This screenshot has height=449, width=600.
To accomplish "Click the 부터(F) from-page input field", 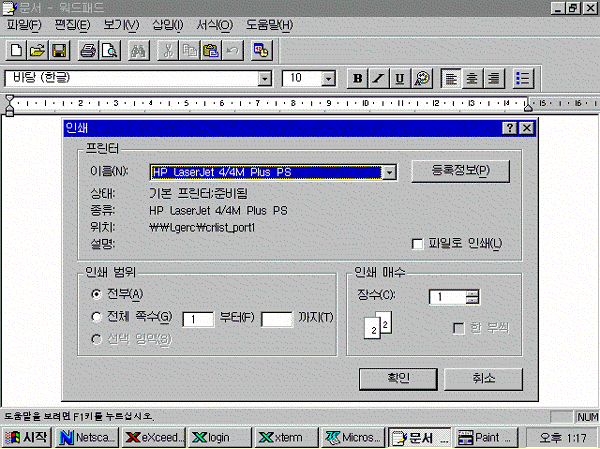I will (x=198, y=319).
